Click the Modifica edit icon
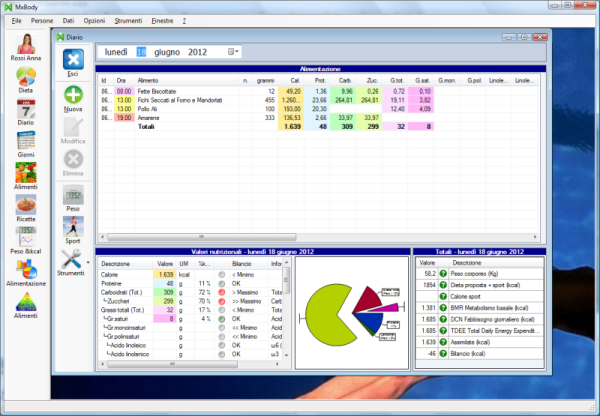The width and height of the screenshot is (600, 416). pyautogui.click(x=73, y=127)
